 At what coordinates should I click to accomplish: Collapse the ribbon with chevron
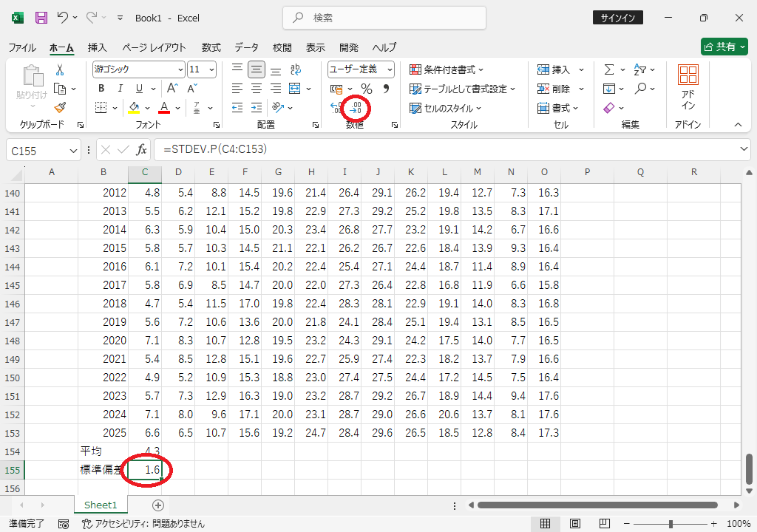(739, 125)
